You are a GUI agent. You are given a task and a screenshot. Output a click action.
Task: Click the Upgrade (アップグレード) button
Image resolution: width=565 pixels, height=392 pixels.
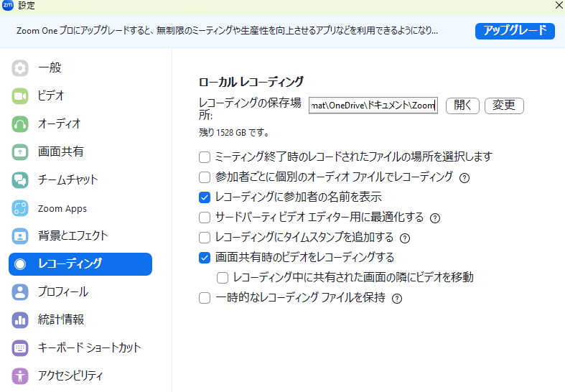[514, 31]
